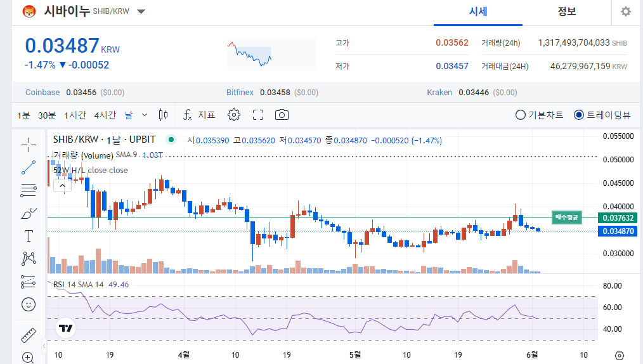Select the 1시간 interval
This screenshot has width=643, height=364.
click(x=75, y=115)
